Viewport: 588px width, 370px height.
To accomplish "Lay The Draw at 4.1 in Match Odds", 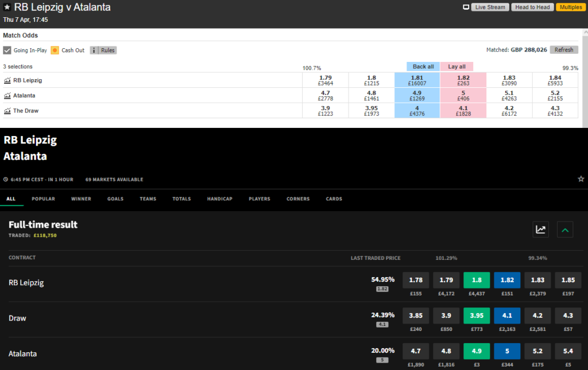I will [463, 111].
